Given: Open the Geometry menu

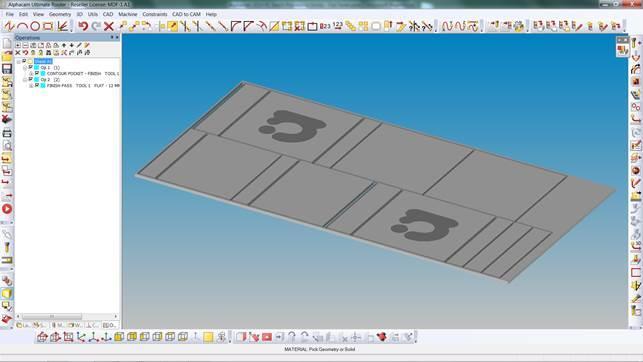Looking at the screenshot, I should pyautogui.click(x=60, y=14).
